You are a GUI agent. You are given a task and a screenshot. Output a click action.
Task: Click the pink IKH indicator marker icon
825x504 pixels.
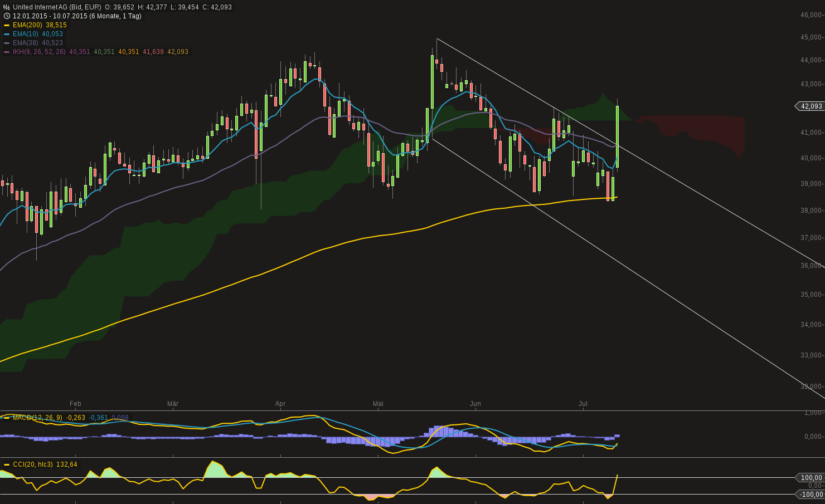pos(7,51)
